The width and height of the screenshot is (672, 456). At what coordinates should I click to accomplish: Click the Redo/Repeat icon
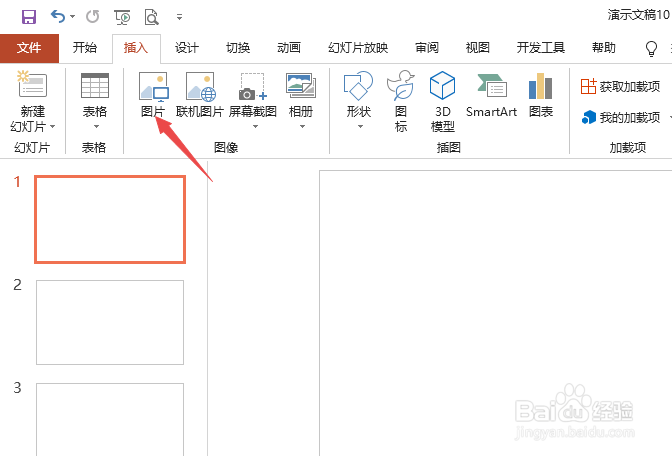point(92,17)
